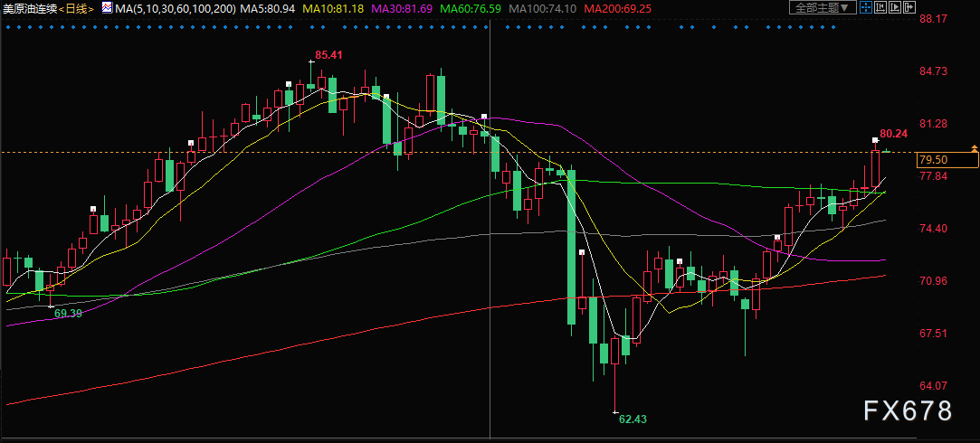
Task: Click the 79.50 current price tag
Action: point(947,160)
